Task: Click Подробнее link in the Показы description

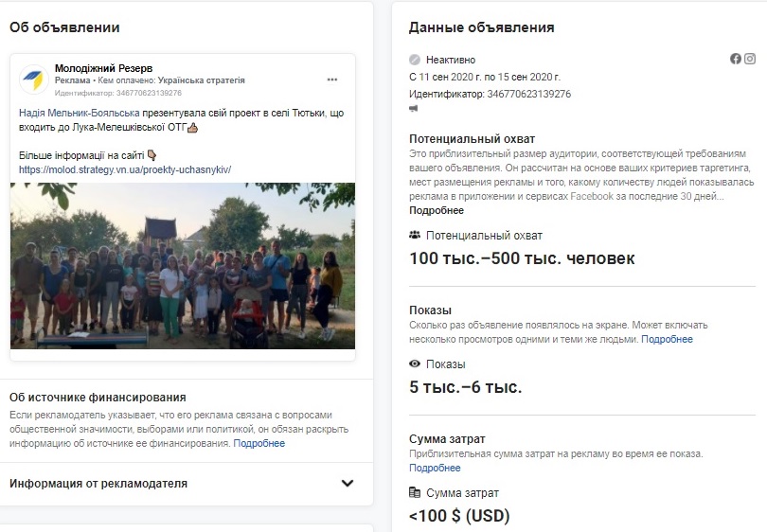Action: click(667, 339)
